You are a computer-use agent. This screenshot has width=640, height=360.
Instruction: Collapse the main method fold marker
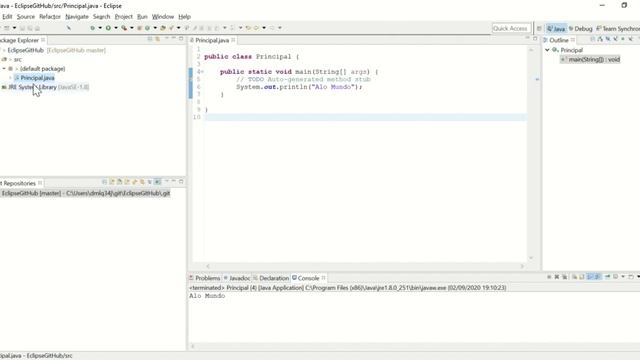[x=202, y=72]
